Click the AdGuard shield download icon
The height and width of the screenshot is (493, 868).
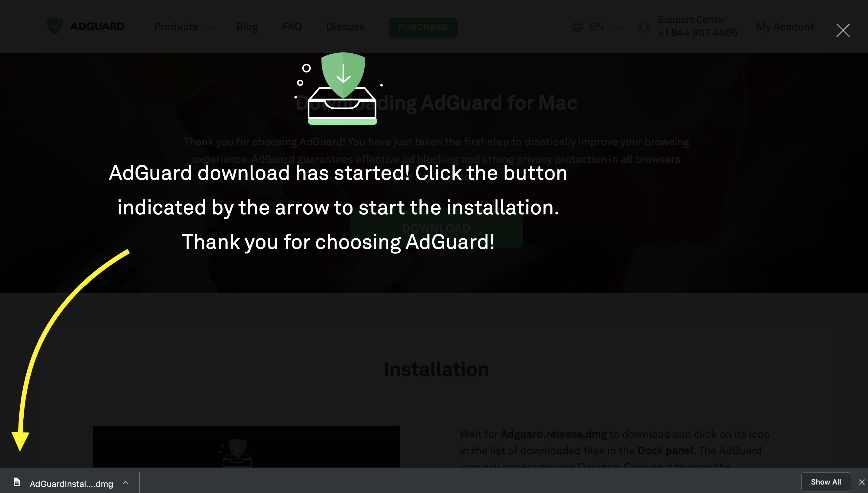(343, 78)
